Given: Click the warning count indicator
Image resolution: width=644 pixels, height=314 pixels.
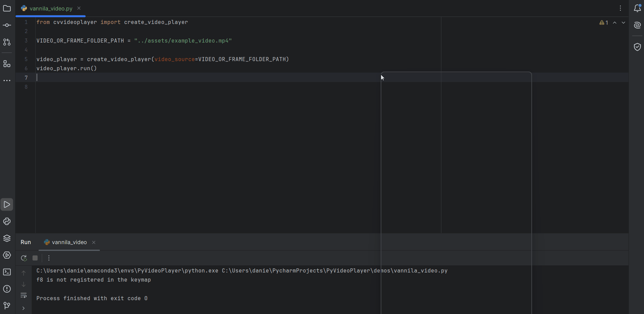Looking at the screenshot, I should tap(604, 23).
